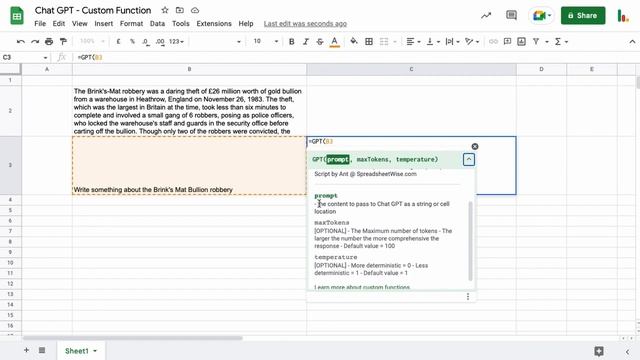Increase decimal places
This screenshot has height=360, width=640.
(160, 42)
